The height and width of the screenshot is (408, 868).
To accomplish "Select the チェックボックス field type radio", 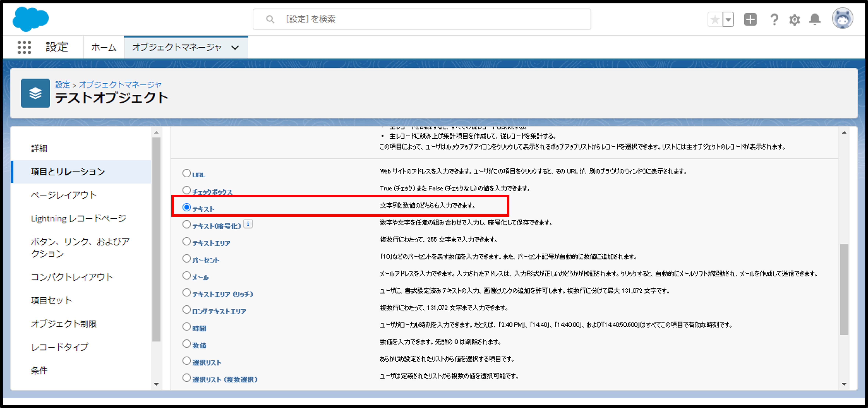I will pos(186,190).
